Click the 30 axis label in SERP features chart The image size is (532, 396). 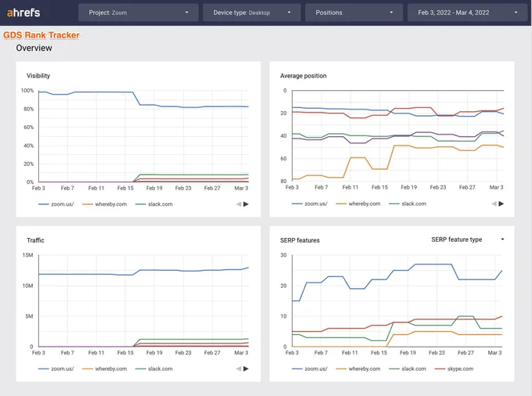(x=284, y=255)
